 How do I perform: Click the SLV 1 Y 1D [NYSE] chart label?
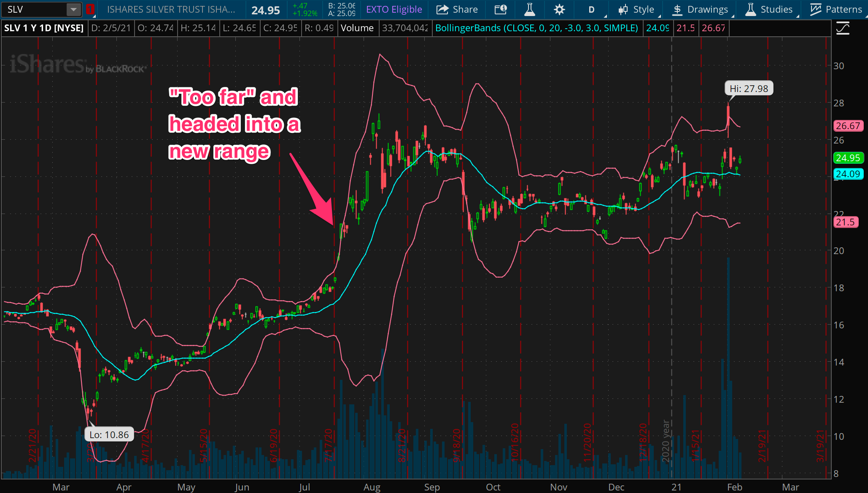(x=44, y=28)
